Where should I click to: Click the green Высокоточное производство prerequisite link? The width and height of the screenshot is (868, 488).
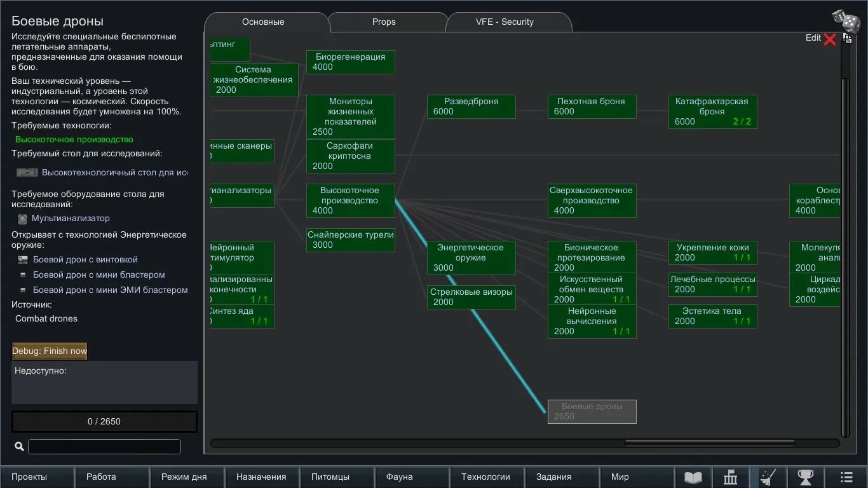pyautogui.click(x=74, y=139)
